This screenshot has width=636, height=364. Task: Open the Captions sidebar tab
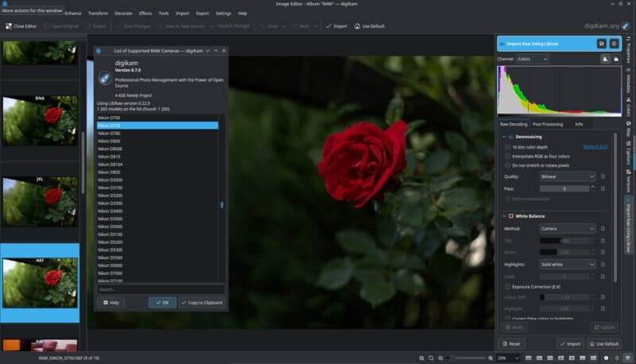pyautogui.click(x=628, y=153)
